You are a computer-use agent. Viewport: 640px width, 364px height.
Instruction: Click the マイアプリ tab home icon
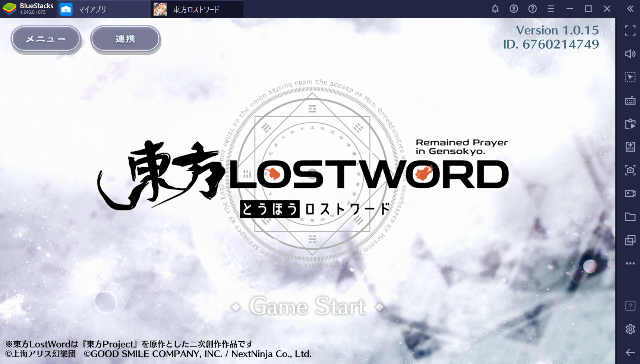click(66, 9)
